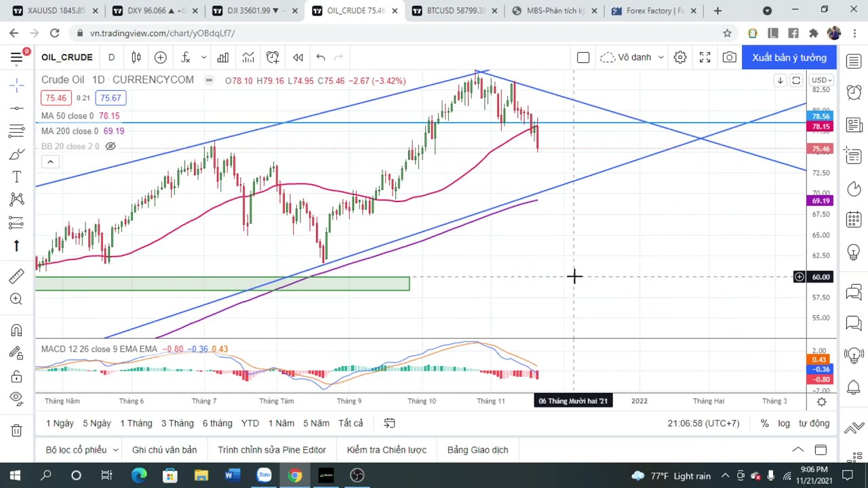
Task: Click the OIL_CRUDE symbol search field
Action: click(66, 58)
